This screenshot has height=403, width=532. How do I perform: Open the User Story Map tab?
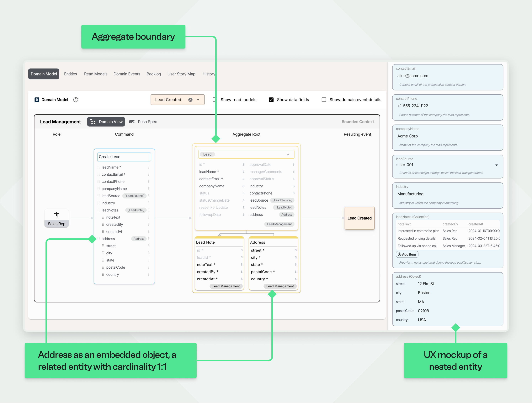[x=181, y=74]
